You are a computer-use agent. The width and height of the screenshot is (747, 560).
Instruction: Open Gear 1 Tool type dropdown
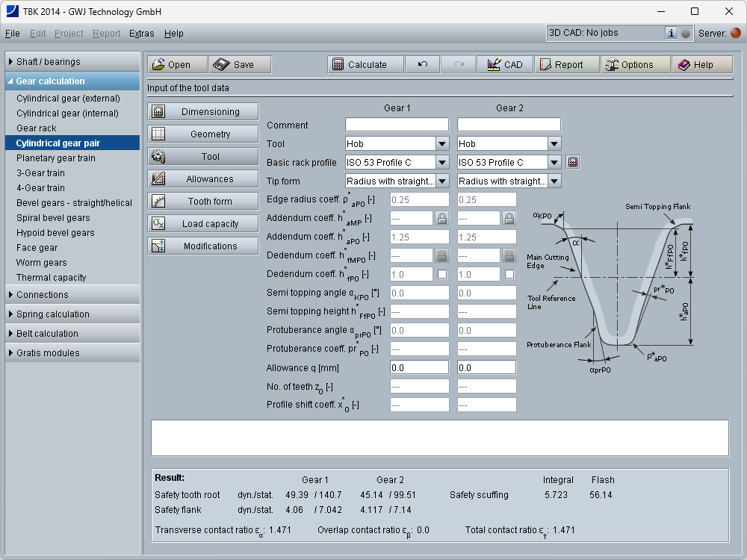point(442,143)
